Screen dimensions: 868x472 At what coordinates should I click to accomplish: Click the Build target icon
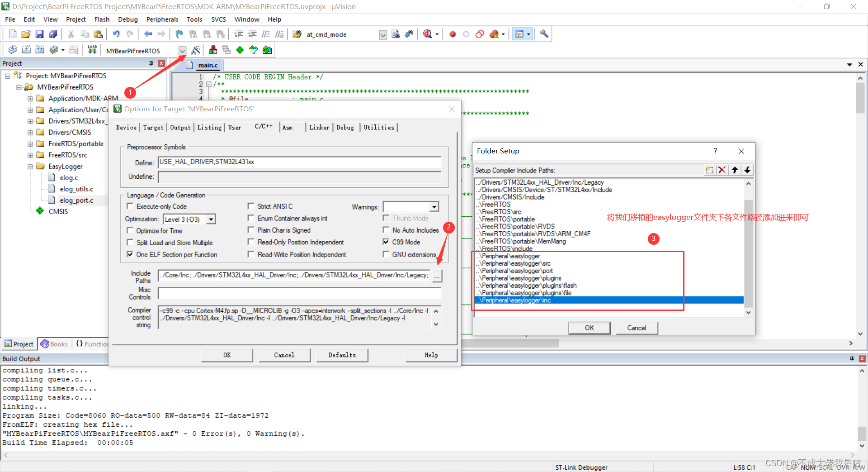pyautogui.click(x=26, y=50)
